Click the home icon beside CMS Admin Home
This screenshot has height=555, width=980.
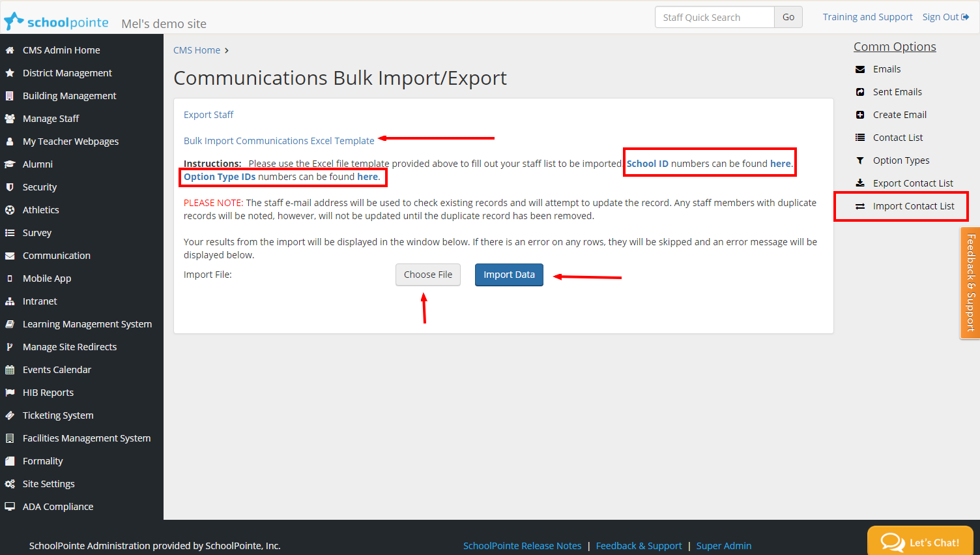10,50
